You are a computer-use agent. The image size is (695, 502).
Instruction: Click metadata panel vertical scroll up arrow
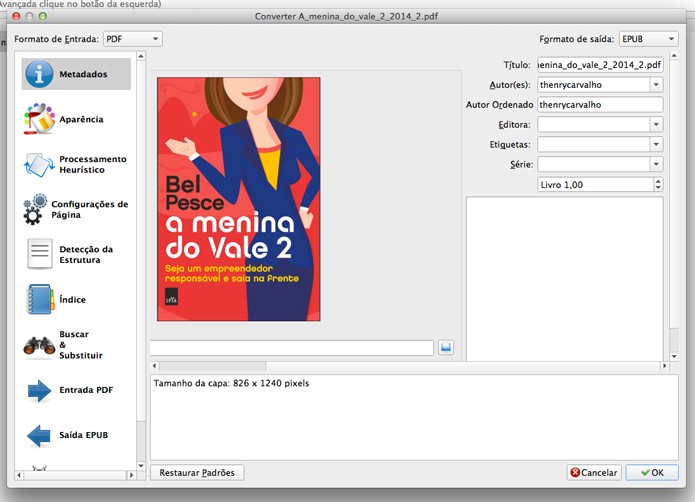674,56
